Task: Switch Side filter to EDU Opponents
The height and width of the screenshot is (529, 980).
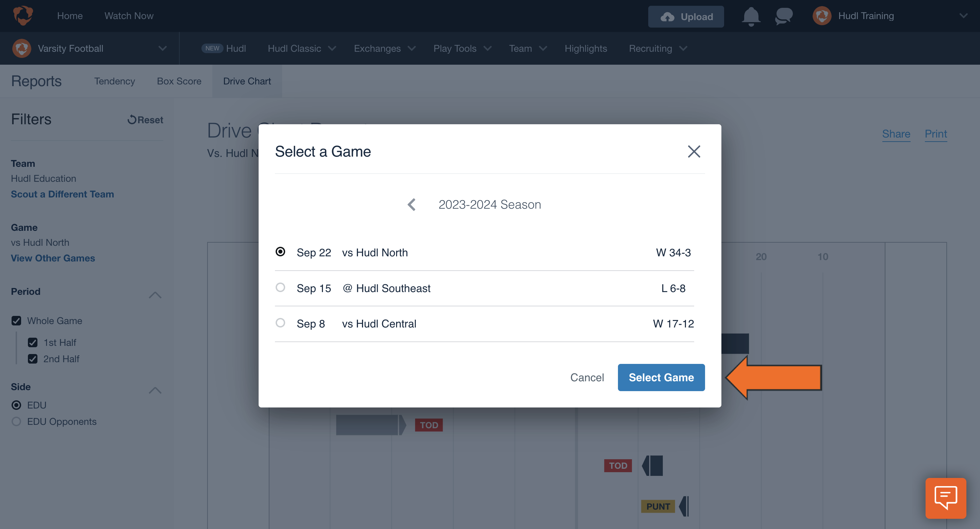Action: [x=16, y=421]
